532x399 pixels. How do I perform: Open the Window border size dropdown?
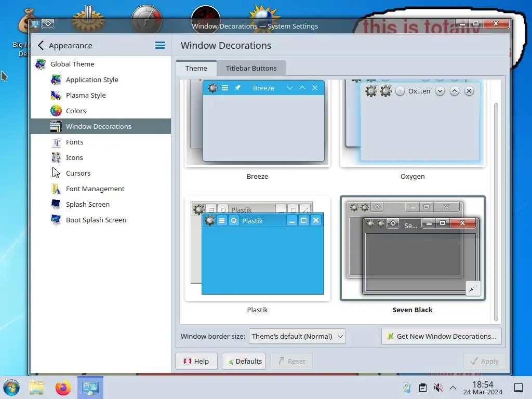coord(297,336)
